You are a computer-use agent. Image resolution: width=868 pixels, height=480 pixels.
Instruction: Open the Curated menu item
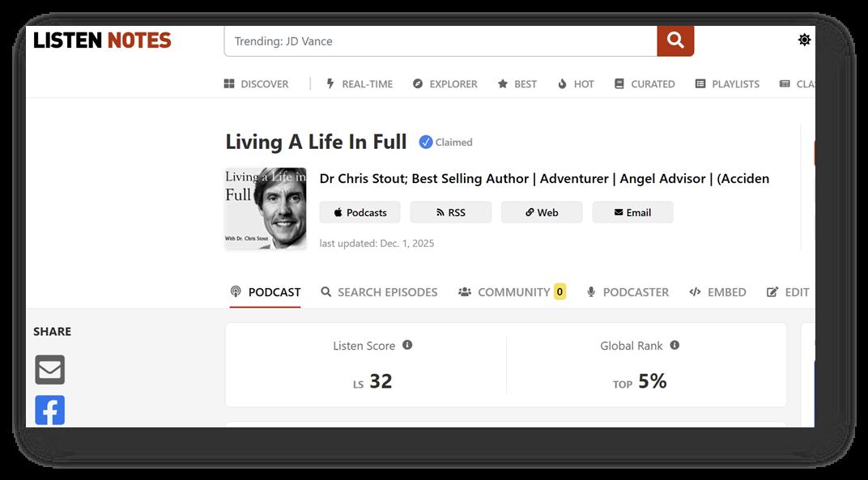[645, 84]
